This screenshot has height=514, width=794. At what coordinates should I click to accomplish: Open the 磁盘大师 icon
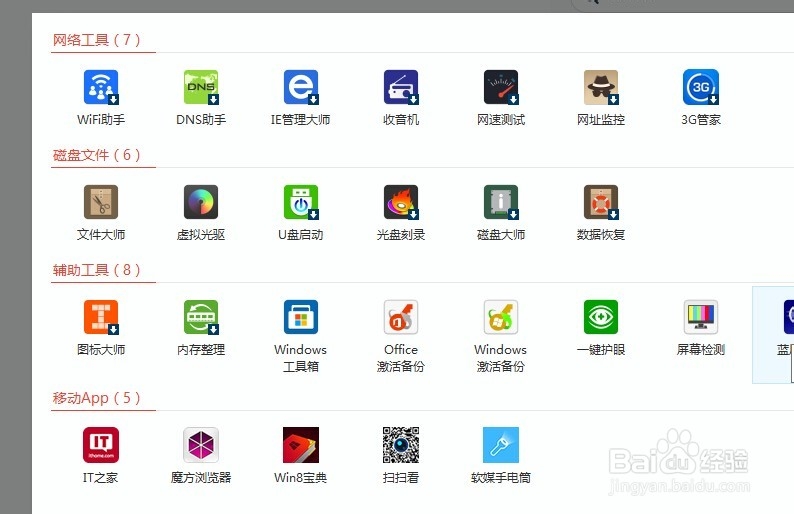501,202
